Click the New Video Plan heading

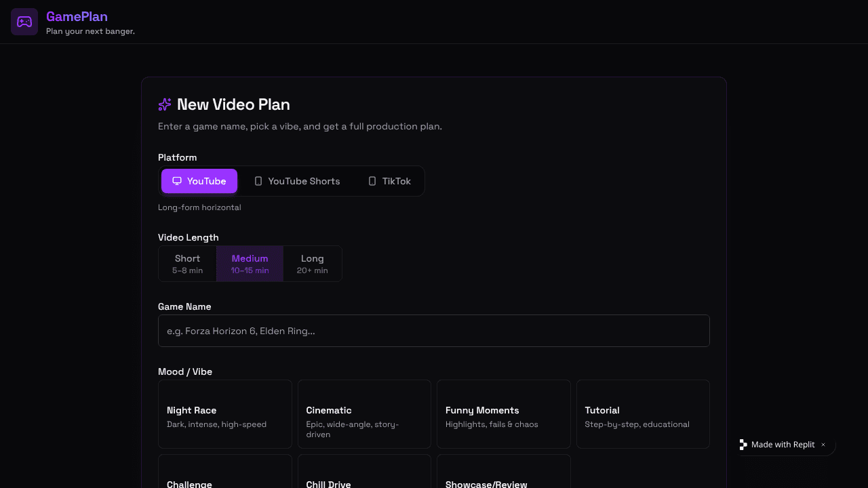233,104
